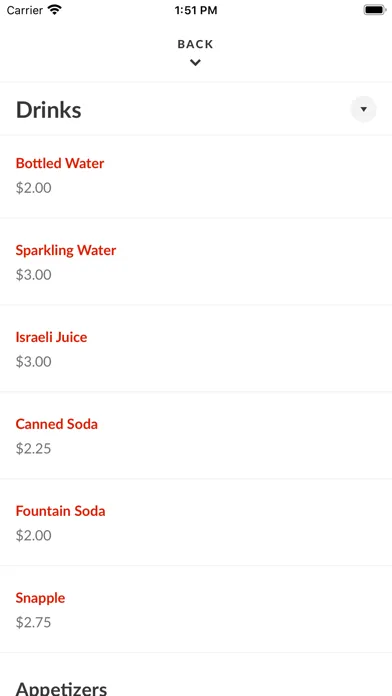
Task: Choose Snapple from the drinks list
Action: pyautogui.click(x=40, y=598)
